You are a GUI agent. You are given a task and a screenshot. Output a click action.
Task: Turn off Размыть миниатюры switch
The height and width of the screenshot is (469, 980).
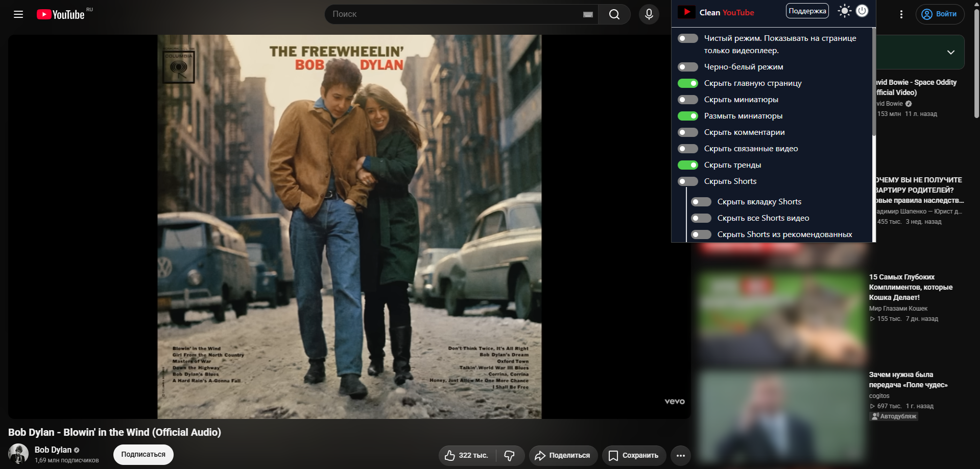pos(688,116)
